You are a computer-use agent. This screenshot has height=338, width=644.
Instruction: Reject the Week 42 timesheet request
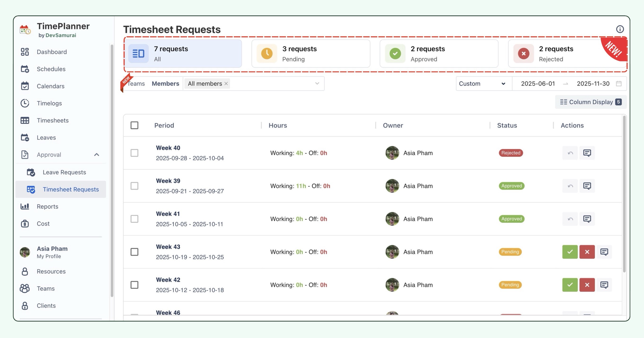587,285
